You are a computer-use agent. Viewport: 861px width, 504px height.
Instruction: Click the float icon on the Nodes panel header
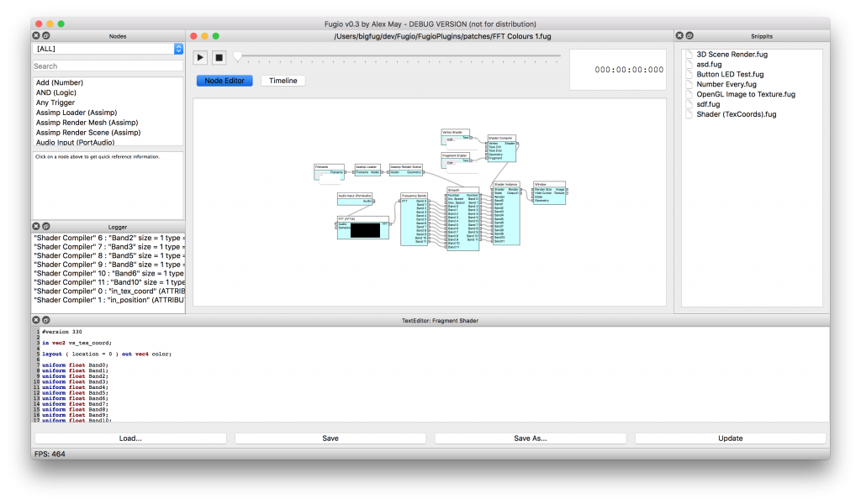click(45, 35)
